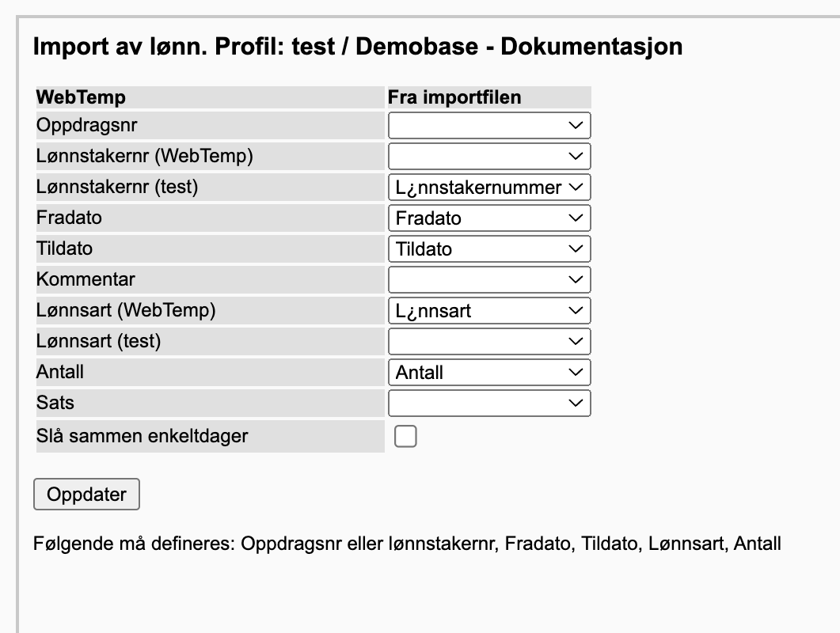Click the Fra importfilen column header
This screenshot has width=840, height=633.
coord(454,97)
